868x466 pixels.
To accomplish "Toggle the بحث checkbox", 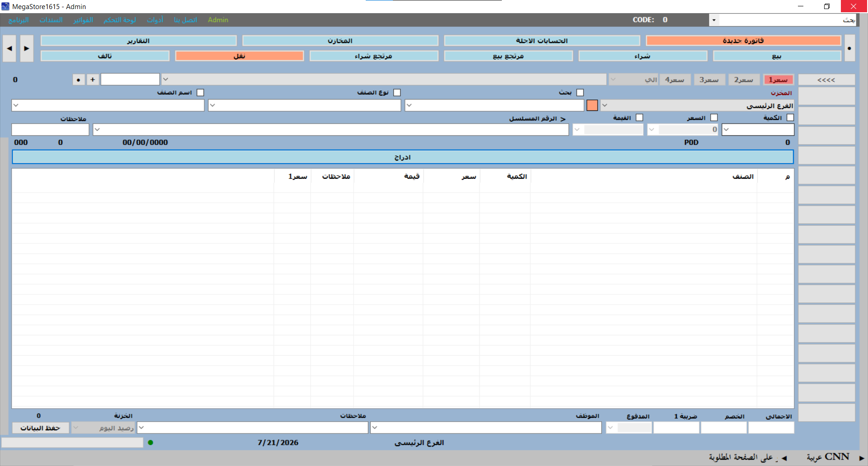I will coord(580,92).
